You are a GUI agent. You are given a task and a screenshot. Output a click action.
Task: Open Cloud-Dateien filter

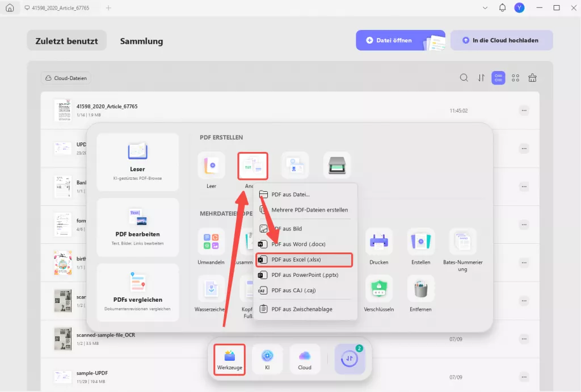[x=66, y=78]
